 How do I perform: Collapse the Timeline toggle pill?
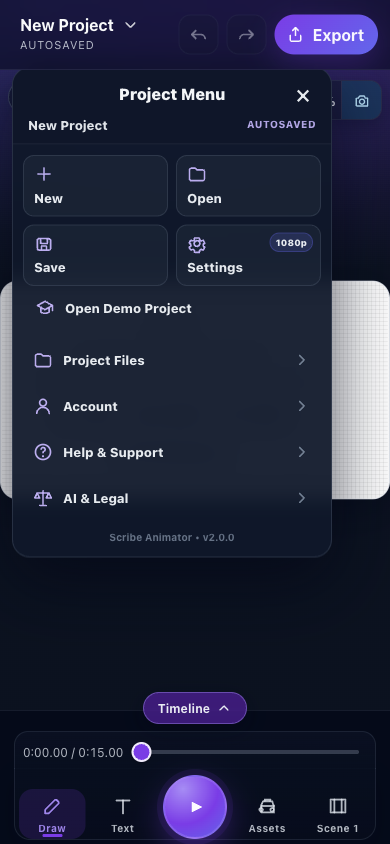[x=195, y=708]
